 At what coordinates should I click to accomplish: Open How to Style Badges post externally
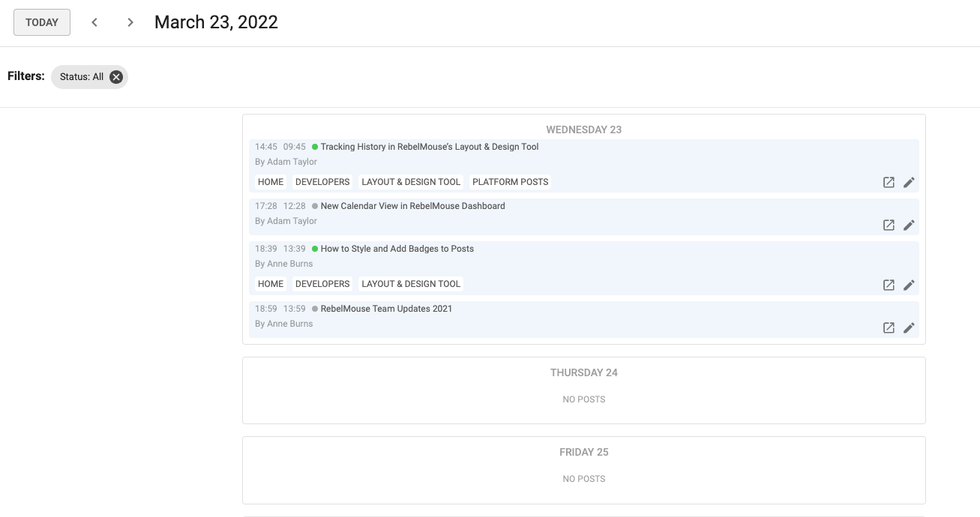[x=888, y=285]
